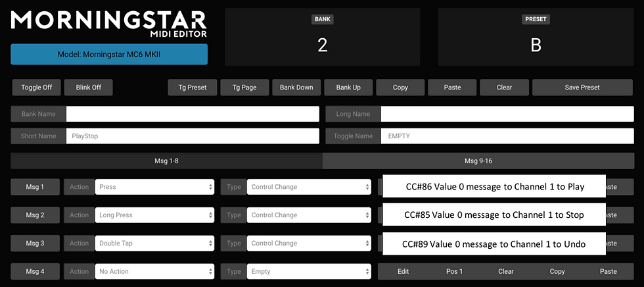Screen dimensions: 644x287
Task: Click Copy in the Msg 4 row
Action: tap(557, 271)
